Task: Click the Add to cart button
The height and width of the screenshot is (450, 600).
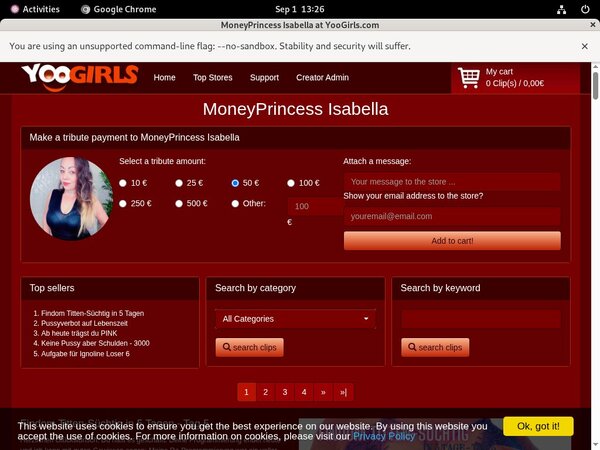Action: (x=452, y=241)
